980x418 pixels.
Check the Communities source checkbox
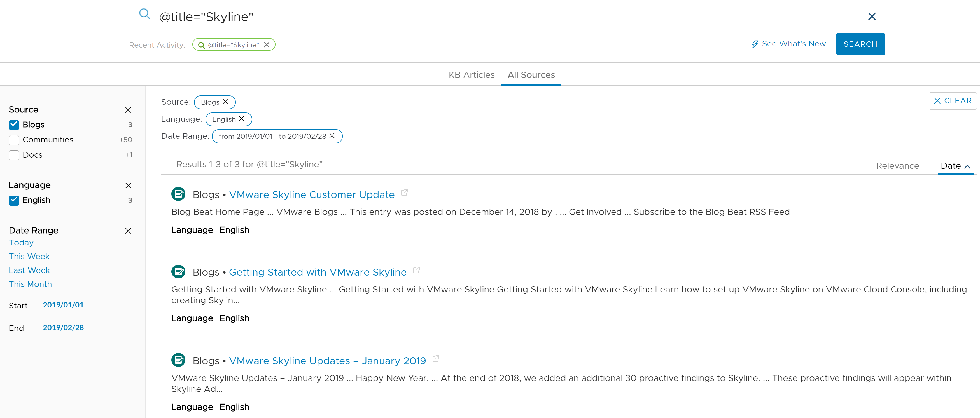(x=14, y=140)
